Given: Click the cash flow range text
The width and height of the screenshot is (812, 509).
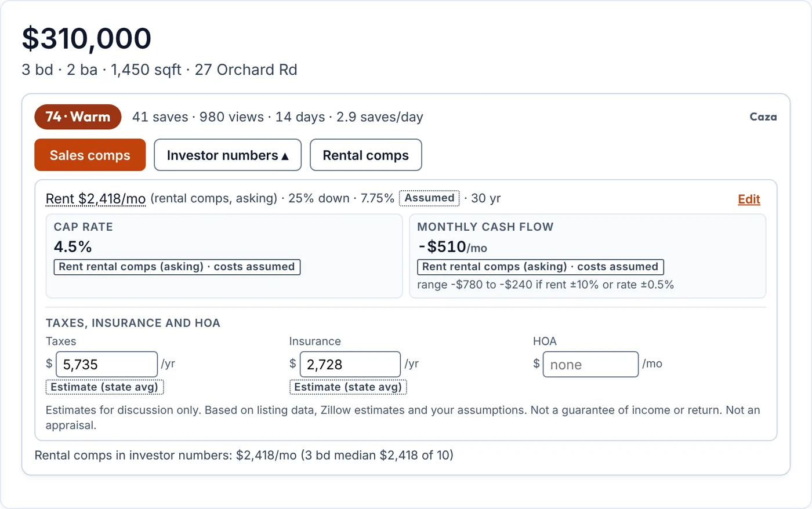Looking at the screenshot, I should (x=545, y=285).
